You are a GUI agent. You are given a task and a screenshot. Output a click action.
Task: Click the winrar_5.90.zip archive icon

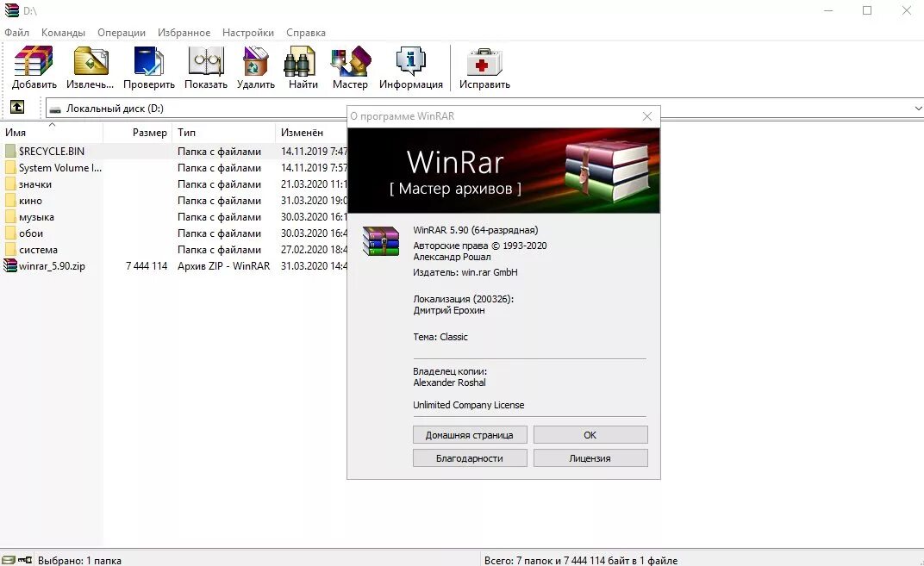click(10, 265)
